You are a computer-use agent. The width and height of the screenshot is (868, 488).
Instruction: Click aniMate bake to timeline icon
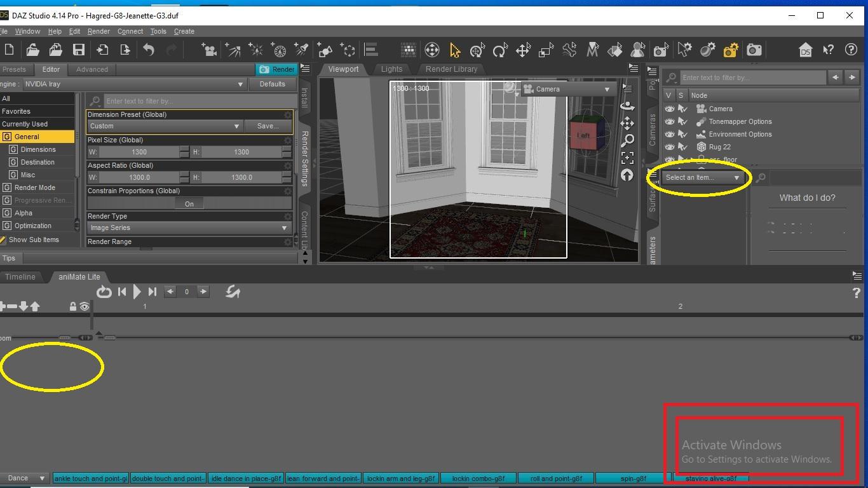pos(233,292)
